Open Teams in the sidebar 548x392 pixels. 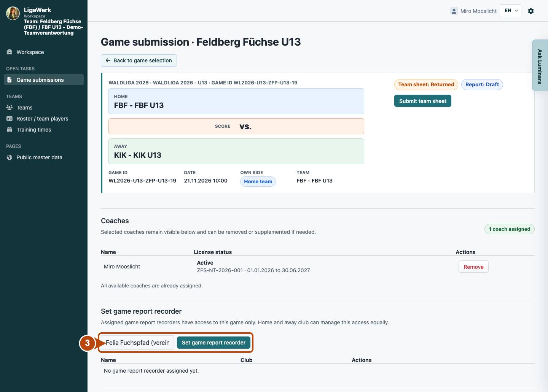tap(44, 108)
